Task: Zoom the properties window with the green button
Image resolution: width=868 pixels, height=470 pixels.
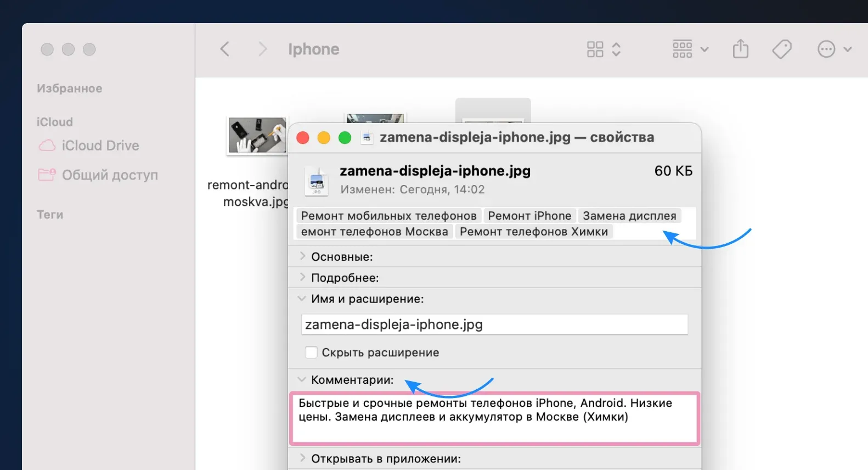Action: 345,137
